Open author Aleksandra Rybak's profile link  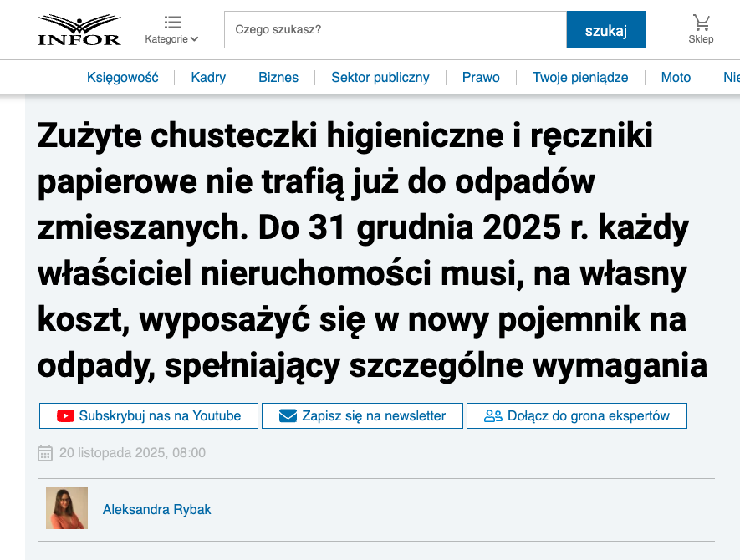(157, 509)
